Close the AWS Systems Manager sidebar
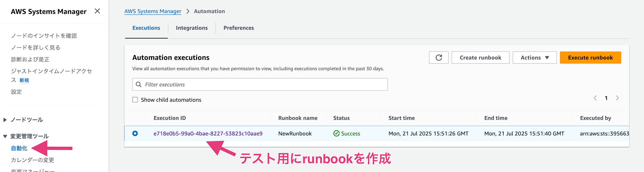This screenshot has width=644, height=172. 97,11
